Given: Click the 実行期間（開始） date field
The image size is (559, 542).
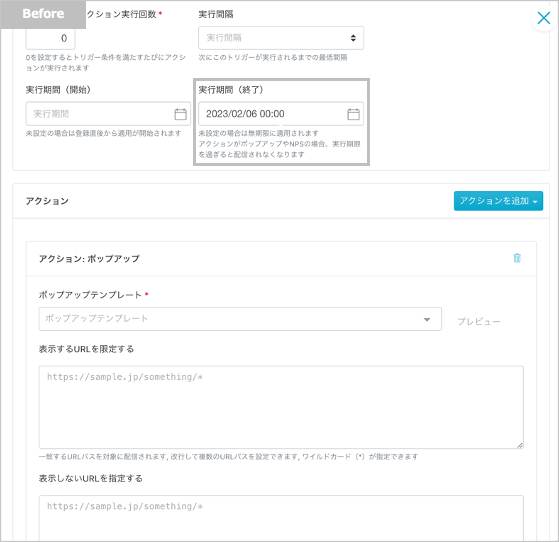Looking at the screenshot, I should [108, 114].
